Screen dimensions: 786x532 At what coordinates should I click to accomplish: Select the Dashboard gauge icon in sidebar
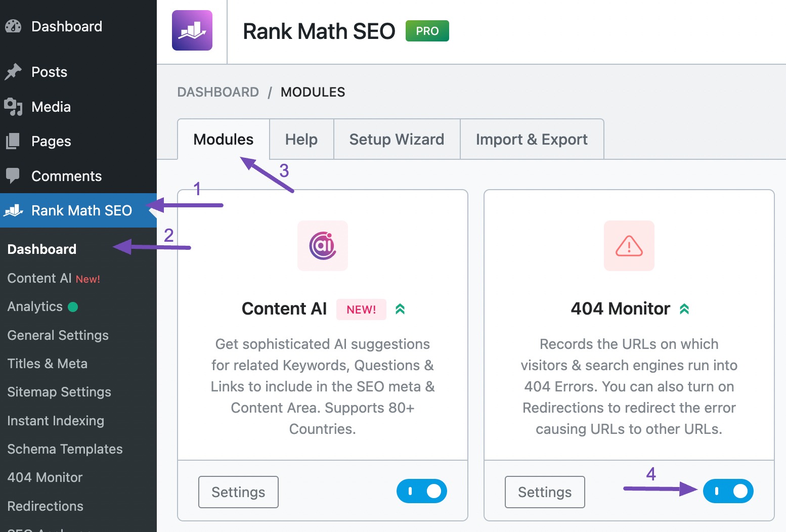pyautogui.click(x=13, y=26)
